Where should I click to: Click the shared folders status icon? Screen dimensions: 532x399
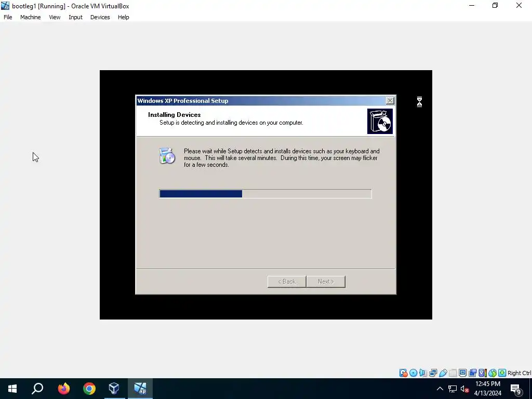(x=453, y=373)
